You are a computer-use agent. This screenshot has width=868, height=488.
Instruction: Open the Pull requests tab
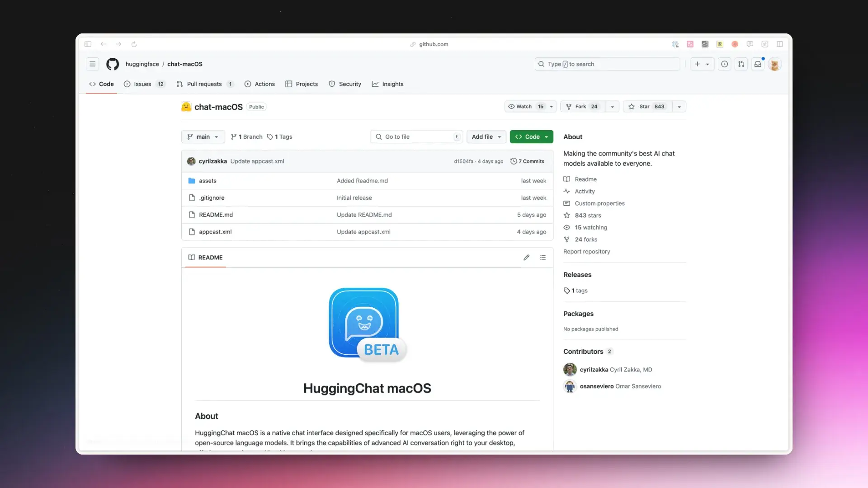pos(205,84)
